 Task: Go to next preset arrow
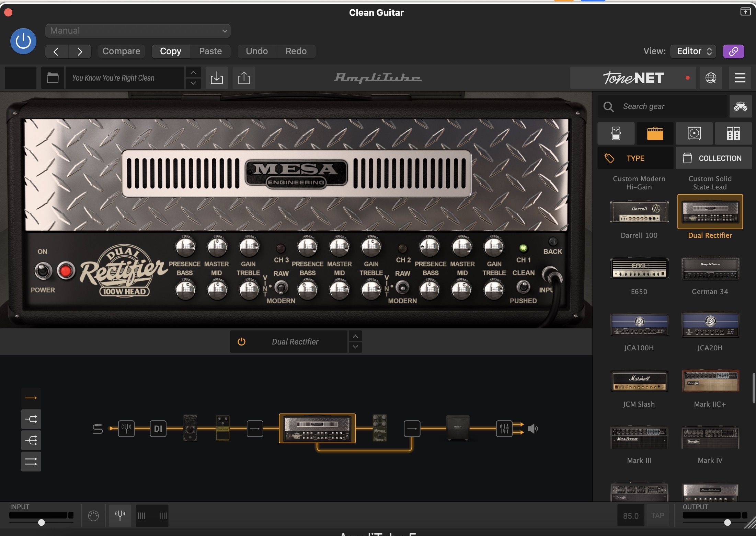(80, 51)
